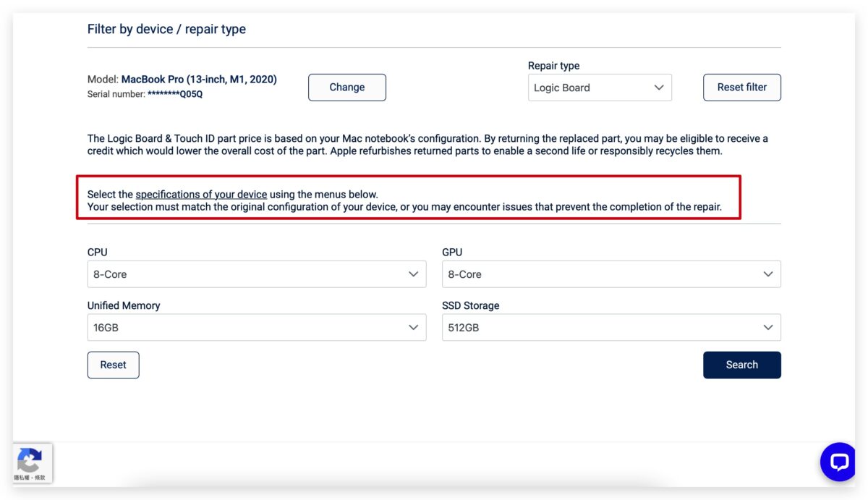Expand the SSD Storage 512GB dropdown
Viewport: 868px width, 500px height.
click(611, 328)
